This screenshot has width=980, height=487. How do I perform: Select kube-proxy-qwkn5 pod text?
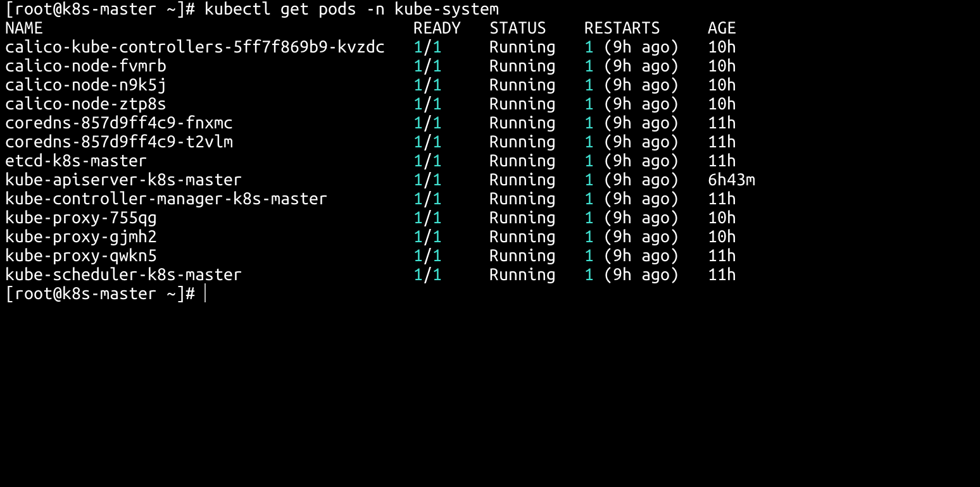(81, 256)
